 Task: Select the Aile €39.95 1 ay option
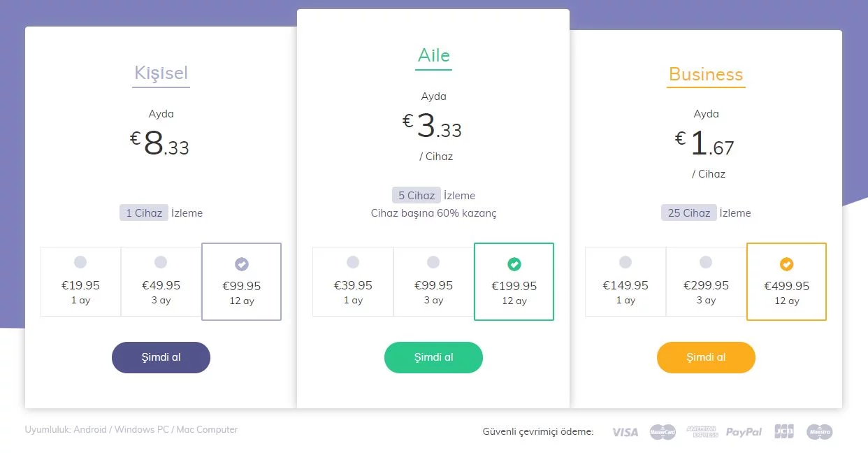click(x=353, y=282)
